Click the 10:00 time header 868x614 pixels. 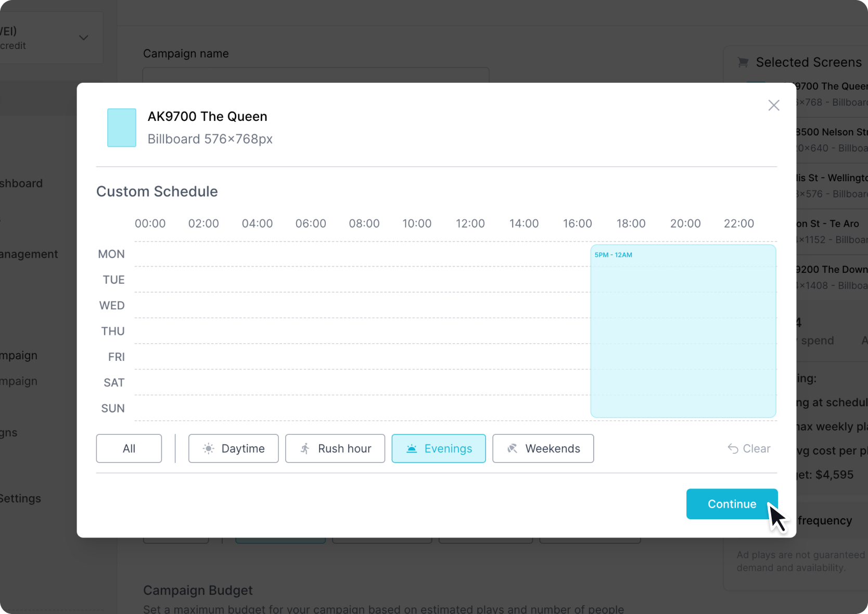(x=417, y=223)
